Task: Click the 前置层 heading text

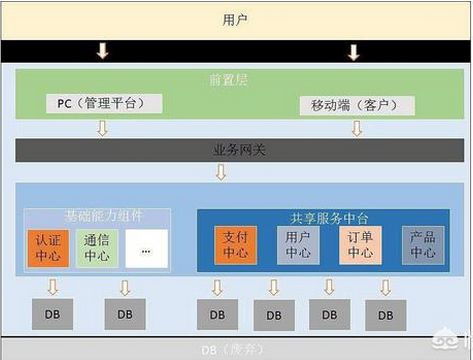Action: (228, 80)
